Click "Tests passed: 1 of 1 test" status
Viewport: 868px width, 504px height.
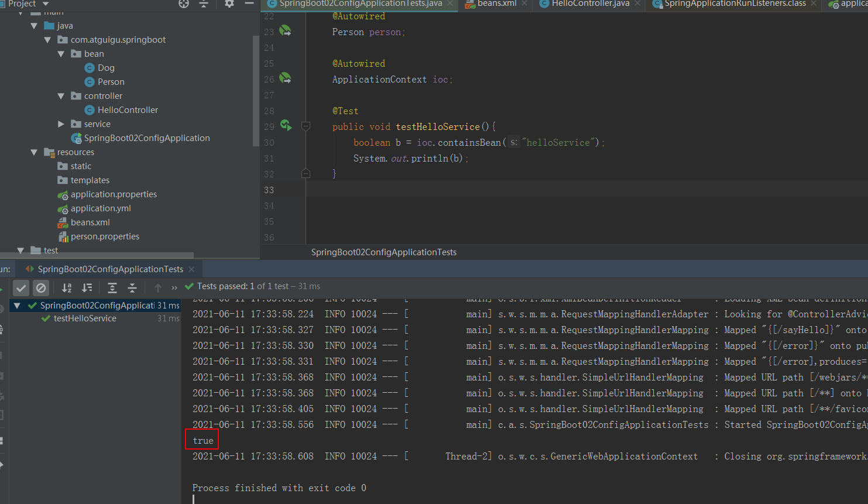[x=243, y=286]
